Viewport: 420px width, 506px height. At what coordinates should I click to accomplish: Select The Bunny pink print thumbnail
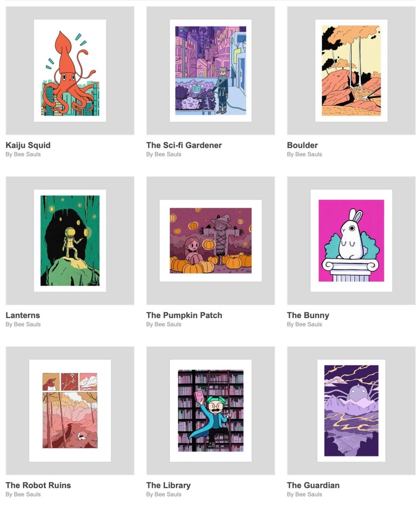click(351, 240)
